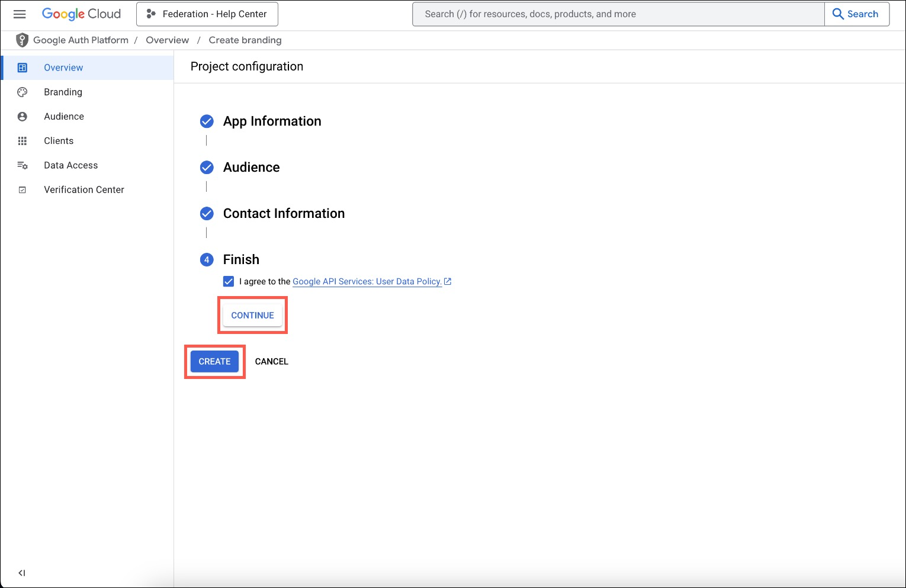Uncheck the Google API Services agreement checkbox

click(x=229, y=281)
